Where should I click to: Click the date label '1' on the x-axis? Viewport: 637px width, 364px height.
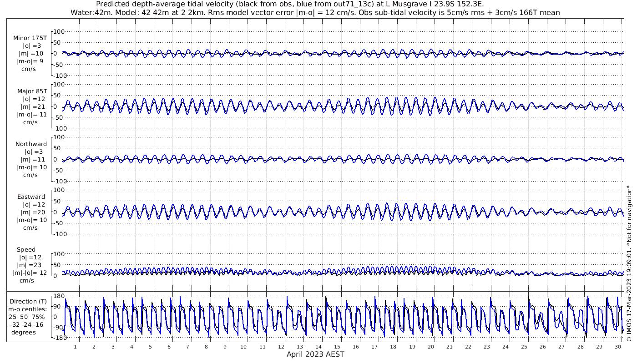[75, 347]
